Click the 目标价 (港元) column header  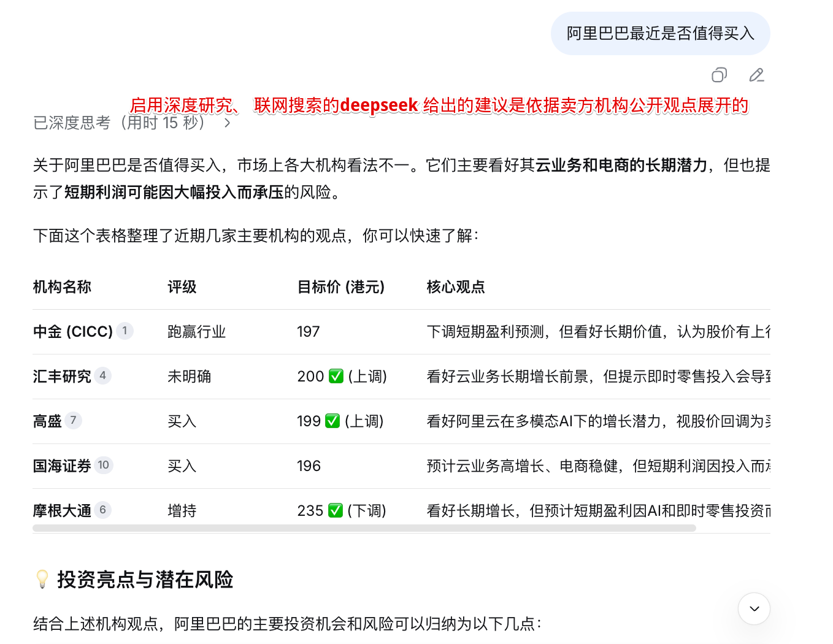341,287
